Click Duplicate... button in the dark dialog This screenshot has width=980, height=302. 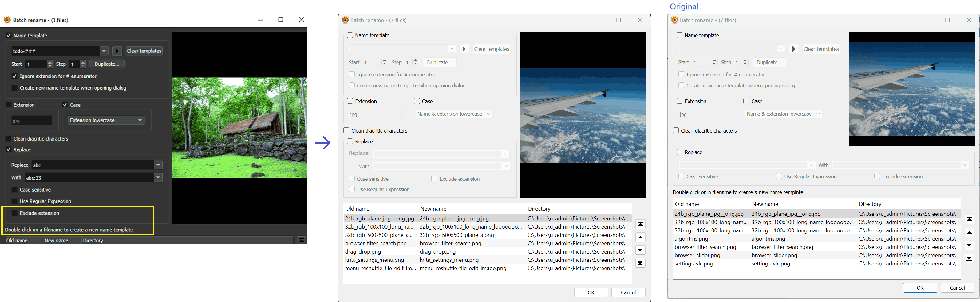pos(107,64)
